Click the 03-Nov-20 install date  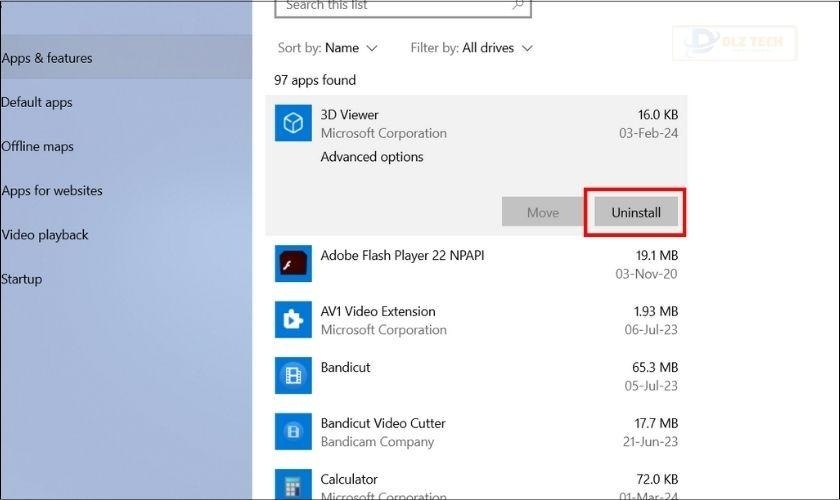pos(646,274)
